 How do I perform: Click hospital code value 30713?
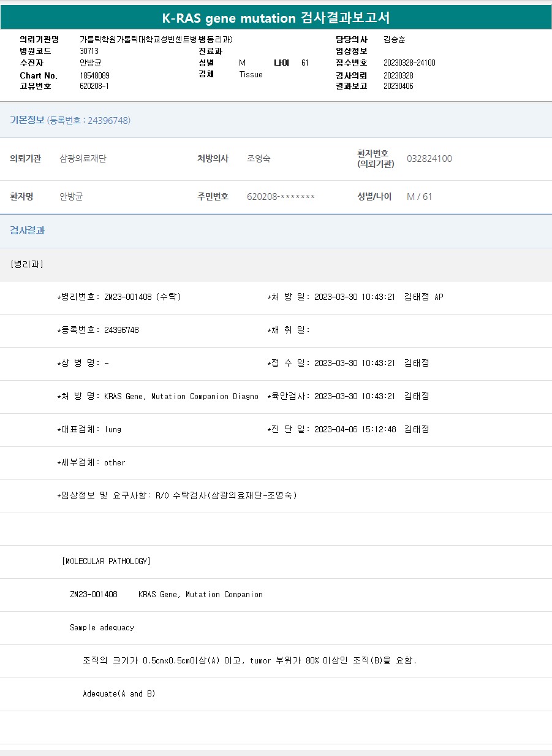click(89, 51)
